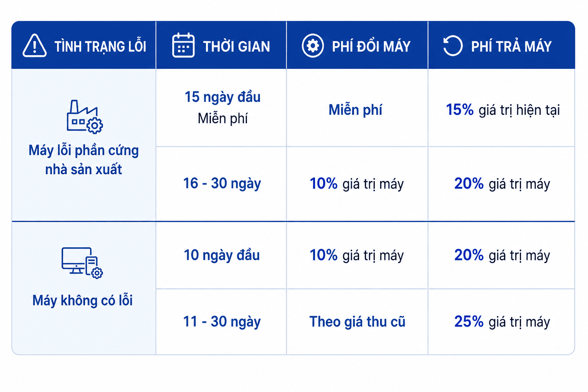Click the refresh arrow icon beside PHÍ TRẢ MÁY
The width and height of the screenshot is (588, 392).
(x=453, y=46)
